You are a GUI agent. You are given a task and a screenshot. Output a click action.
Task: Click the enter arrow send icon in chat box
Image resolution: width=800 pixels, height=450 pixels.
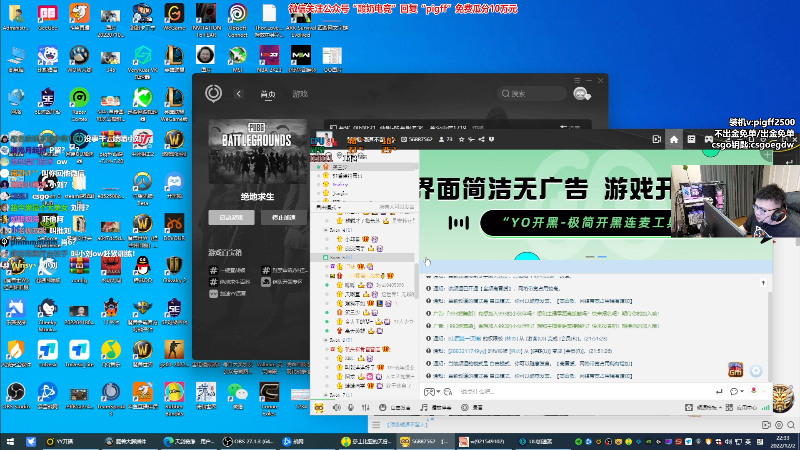click(x=719, y=392)
